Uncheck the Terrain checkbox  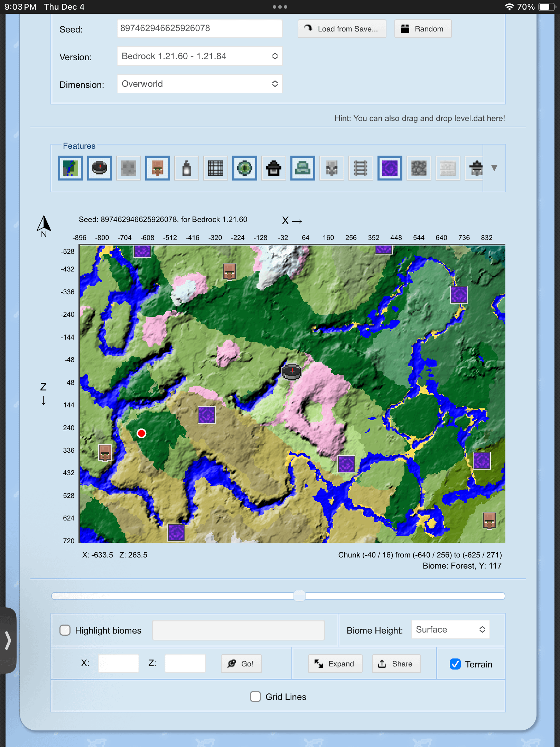455,664
